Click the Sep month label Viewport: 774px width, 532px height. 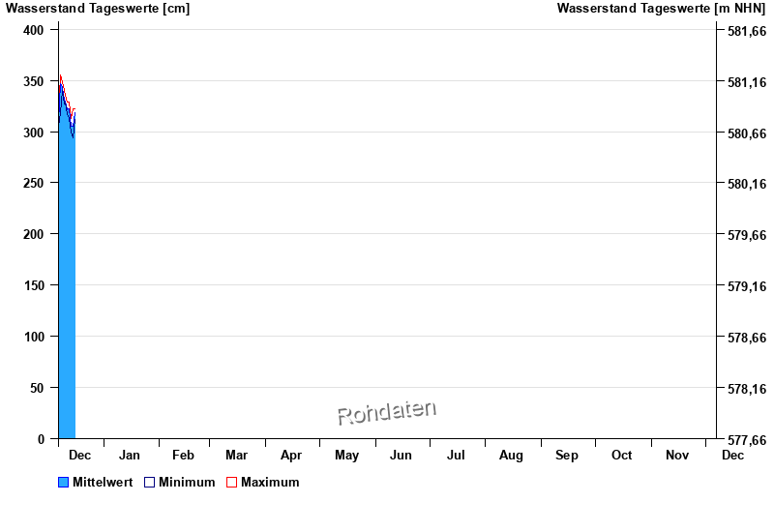point(567,456)
